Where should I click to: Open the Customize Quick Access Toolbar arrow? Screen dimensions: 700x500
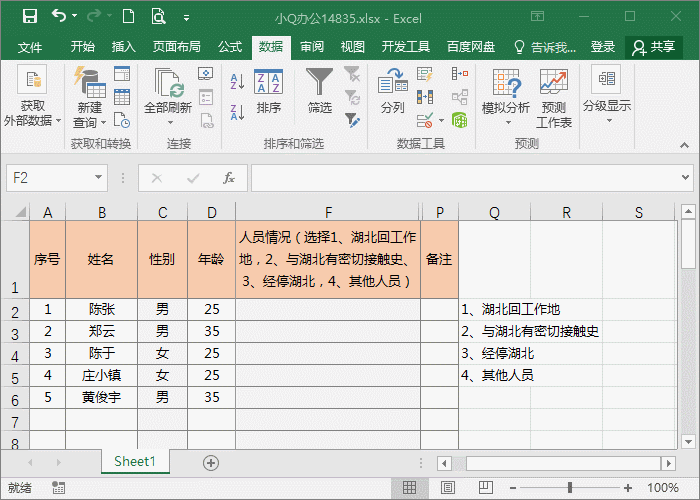point(187,18)
